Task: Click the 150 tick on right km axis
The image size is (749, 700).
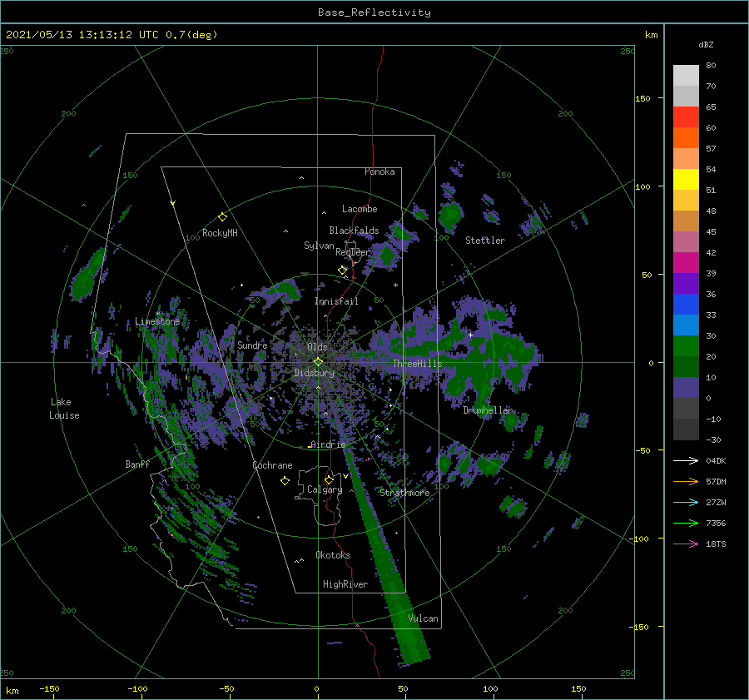Action: pos(642,98)
